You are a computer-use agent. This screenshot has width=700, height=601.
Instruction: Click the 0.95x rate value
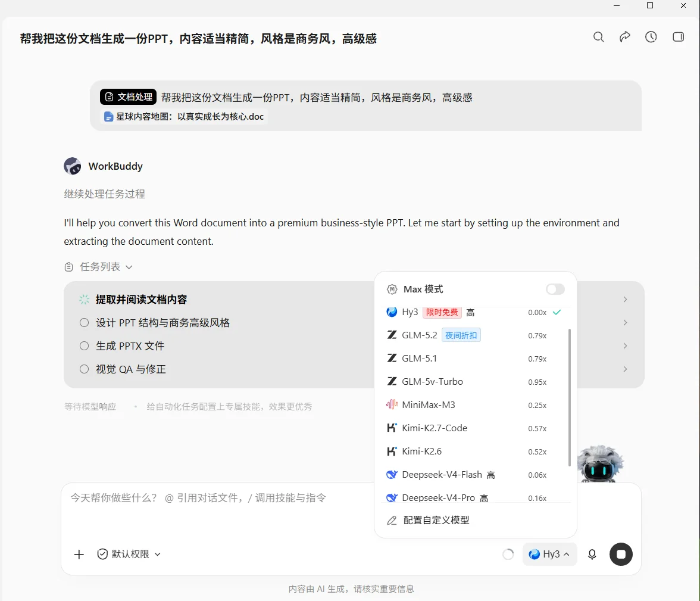(537, 382)
